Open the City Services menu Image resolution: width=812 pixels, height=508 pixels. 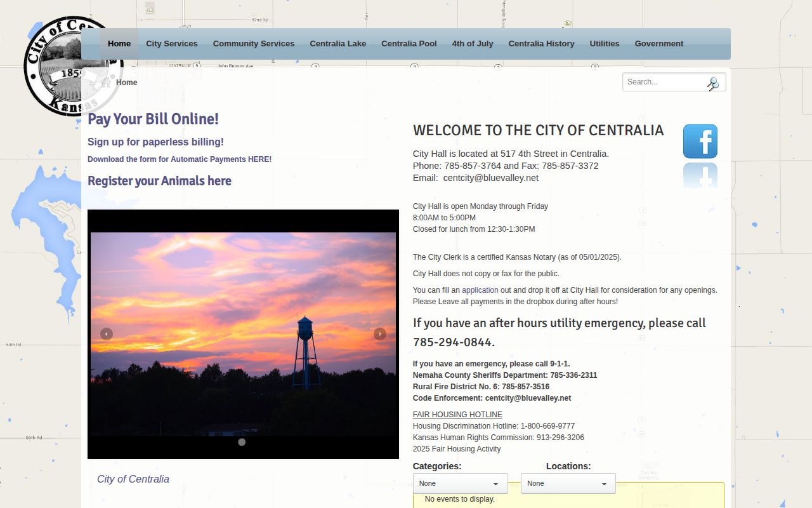(x=172, y=44)
